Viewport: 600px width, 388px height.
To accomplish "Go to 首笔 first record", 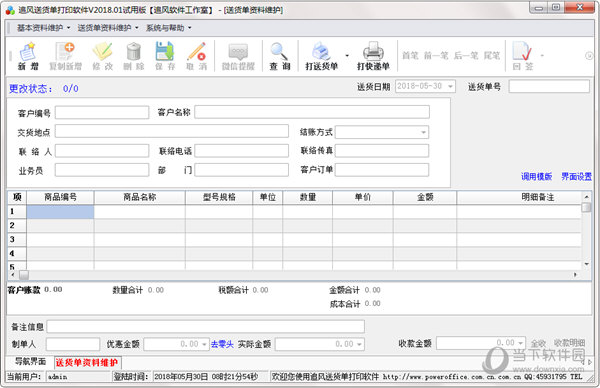I will pyautogui.click(x=410, y=56).
